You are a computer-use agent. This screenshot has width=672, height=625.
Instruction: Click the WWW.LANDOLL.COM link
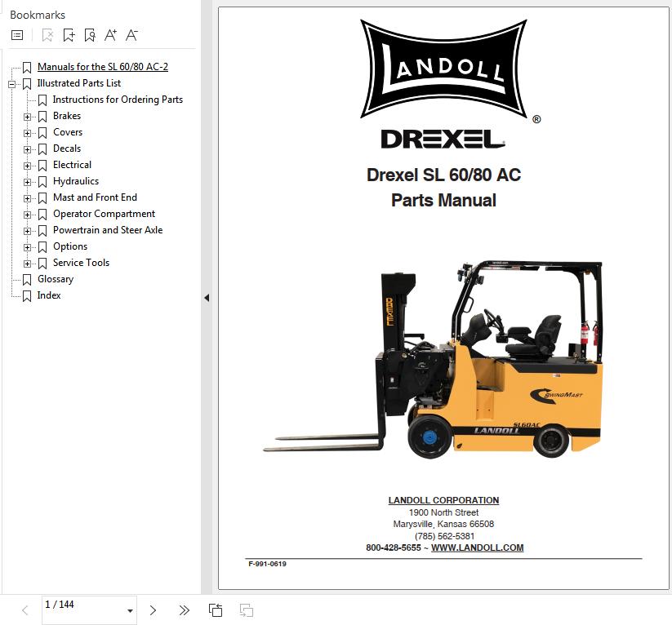click(x=477, y=547)
